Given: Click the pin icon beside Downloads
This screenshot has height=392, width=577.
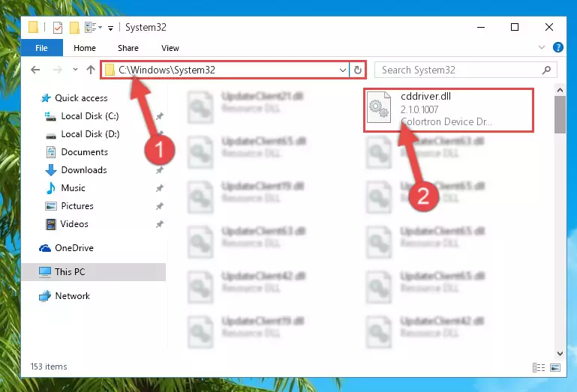Looking at the screenshot, I should click(x=159, y=171).
